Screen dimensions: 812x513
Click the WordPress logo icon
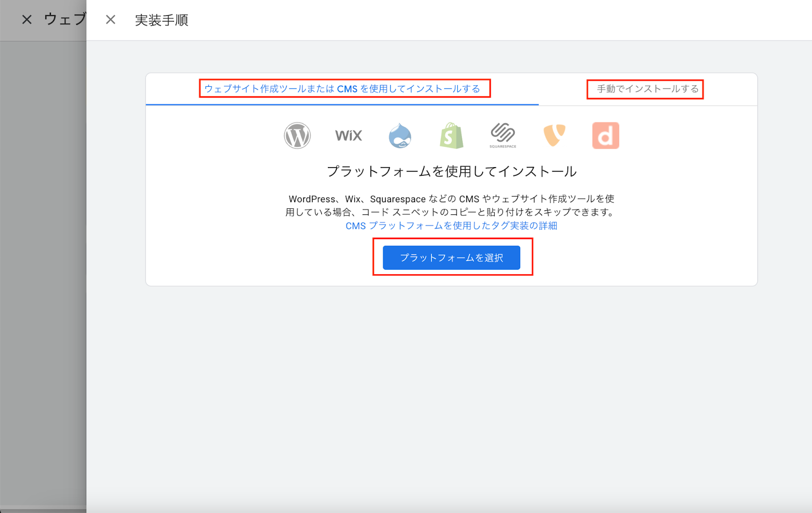[x=297, y=136]
